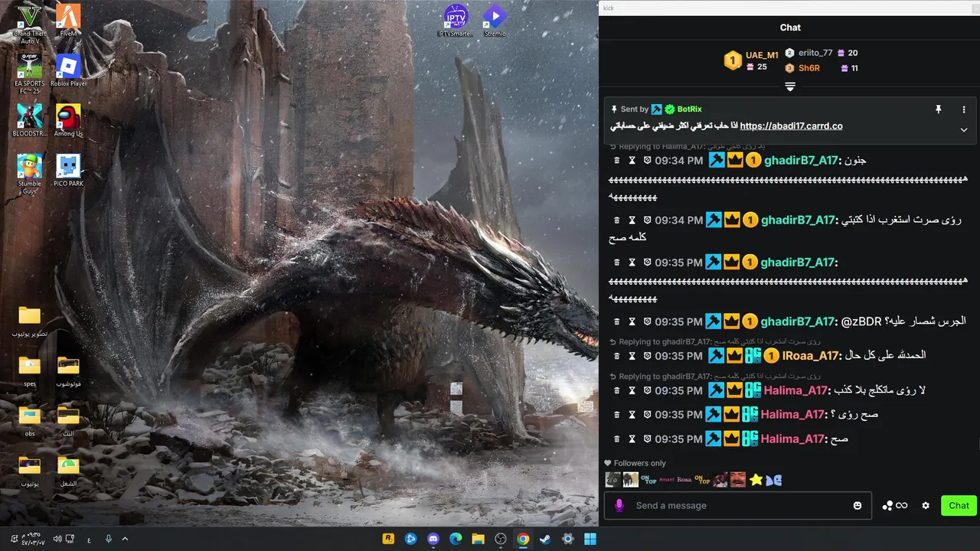This screenshot has width=980, height=551.
Task: Expand the pinned message chevron
Action: [964, 129]
